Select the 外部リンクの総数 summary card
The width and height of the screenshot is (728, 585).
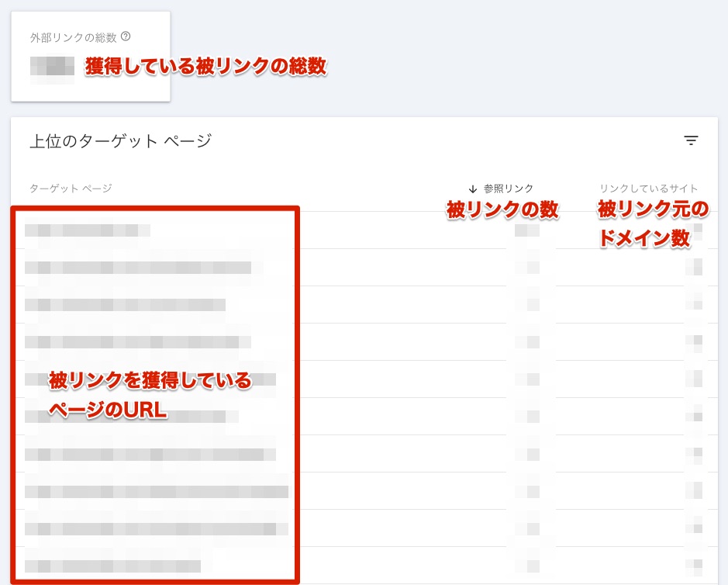point(91,54)
